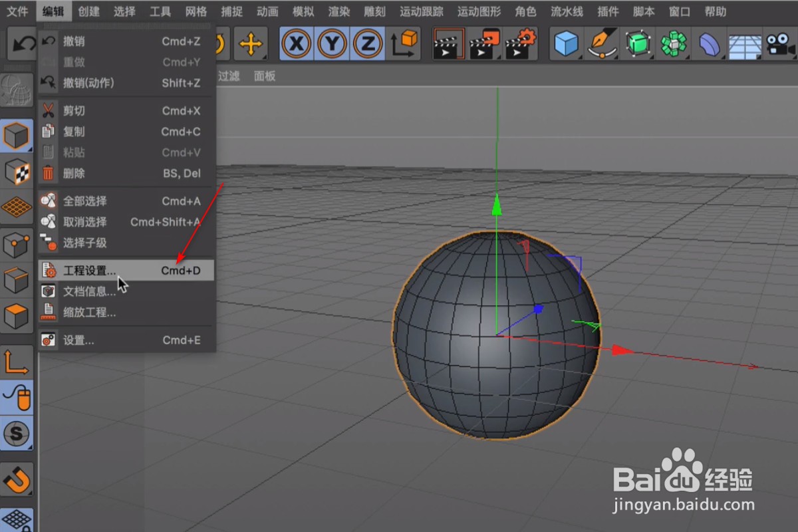Image resolution: width=798 pixels, height=532 pixels.
Task: Choose 撤销(动作) menu entry
Action: tap(126, 82)
